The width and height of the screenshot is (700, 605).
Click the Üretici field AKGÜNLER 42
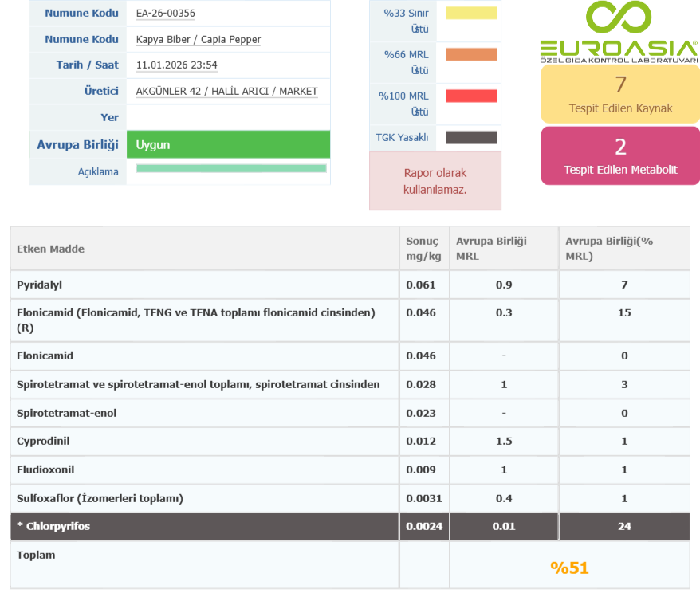pyautogui.click(x=226, y=92)
